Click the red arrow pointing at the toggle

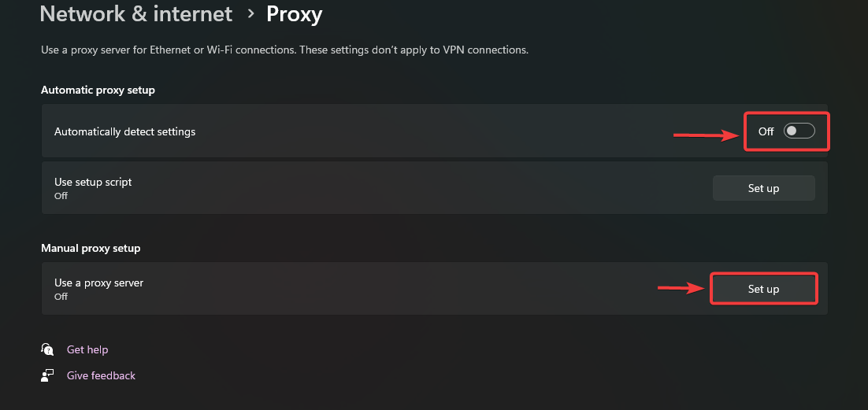[705, 135]
